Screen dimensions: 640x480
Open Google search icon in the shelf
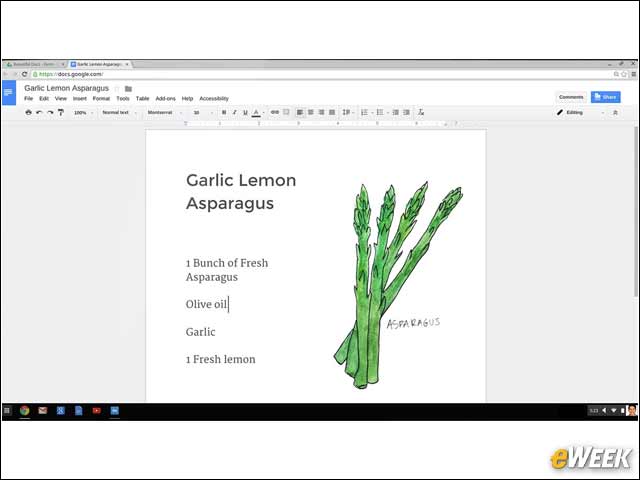click(x=60, y=411)
